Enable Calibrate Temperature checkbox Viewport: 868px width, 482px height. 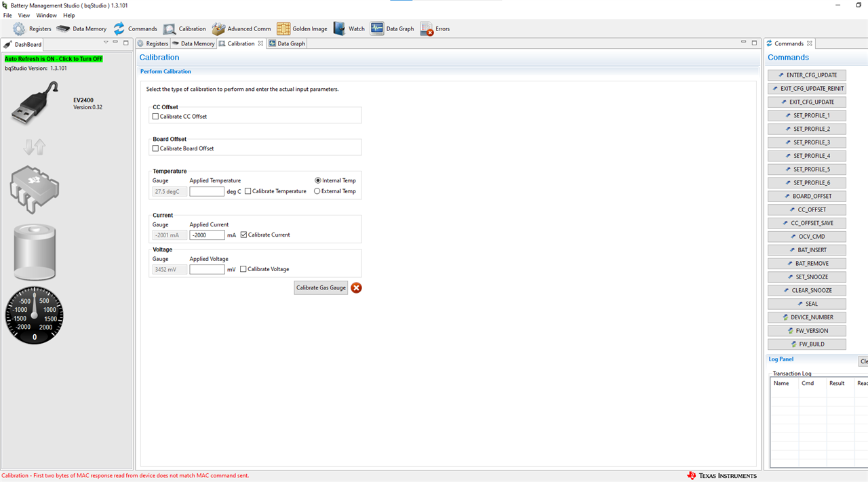(248, 191)
